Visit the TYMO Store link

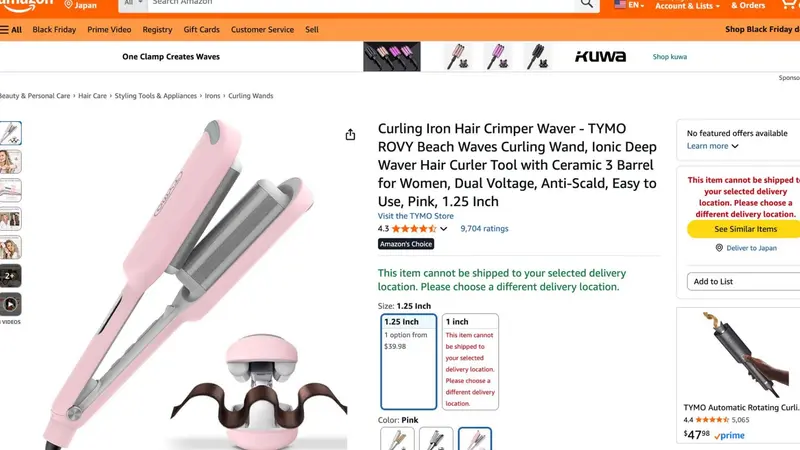415,216
